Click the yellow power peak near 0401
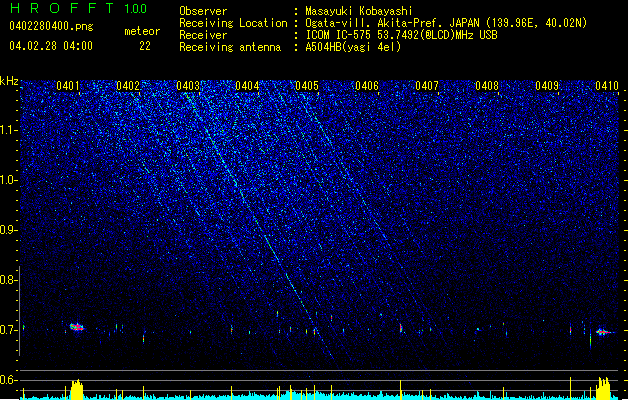 pos(77,390)
